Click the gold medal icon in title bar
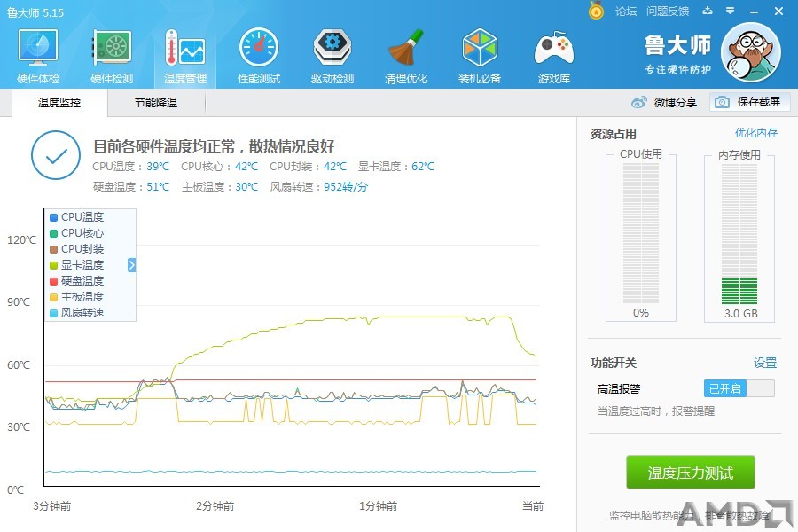 [596, 10]
